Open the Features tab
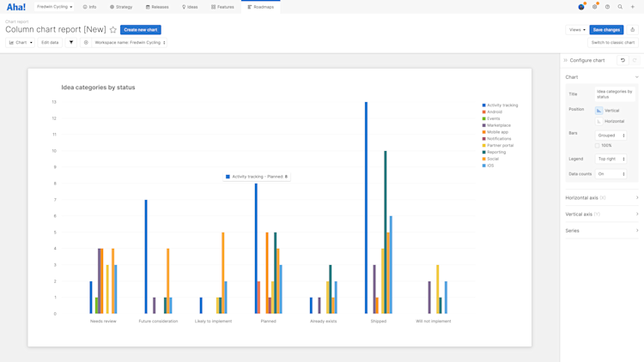Screen dimensions: 644x362 (x=222, y=7)
